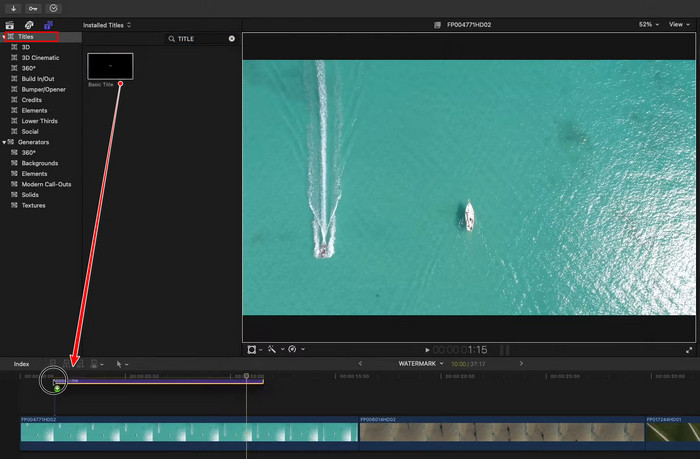This screenshot has width=700, height=459.
Task: Click the Overwrite clip icon in timeline toolbar
Action: point(94,364)
